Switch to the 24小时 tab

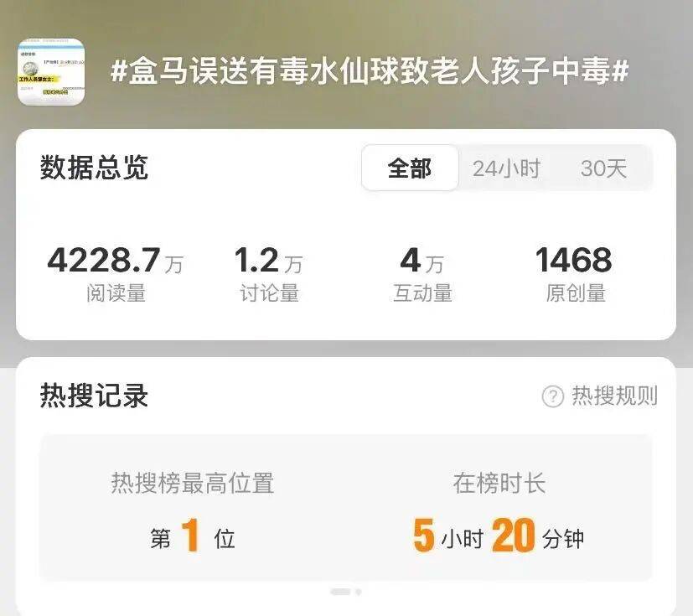[x=506, y=168]
